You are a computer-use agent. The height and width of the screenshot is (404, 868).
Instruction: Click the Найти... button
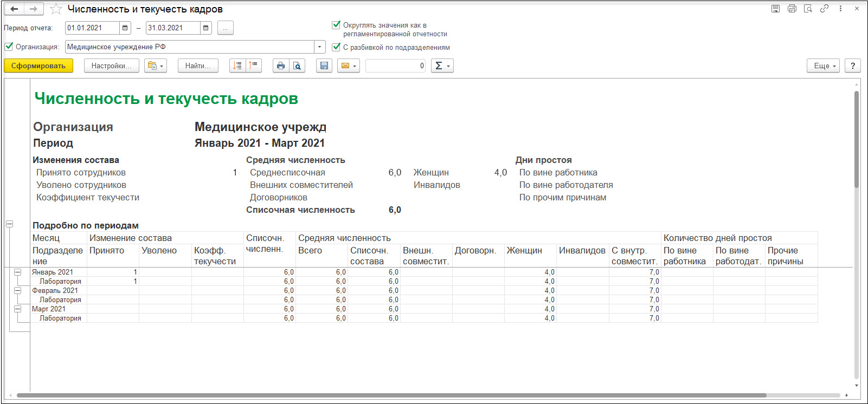[198, 66]
